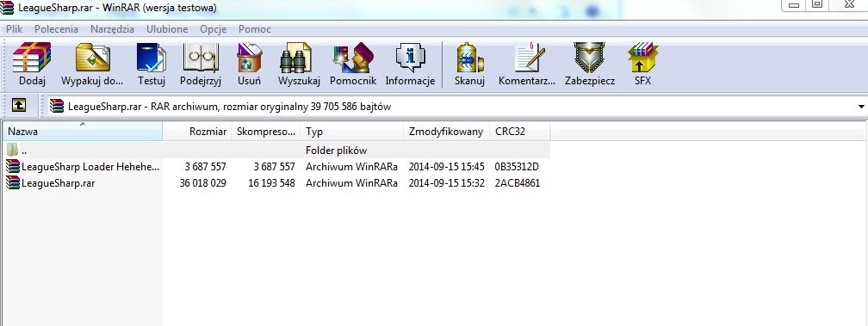Select the LeagueSharp.rar file name in list
This screenshot has height=326, width=868.
(x=59, y=183)
